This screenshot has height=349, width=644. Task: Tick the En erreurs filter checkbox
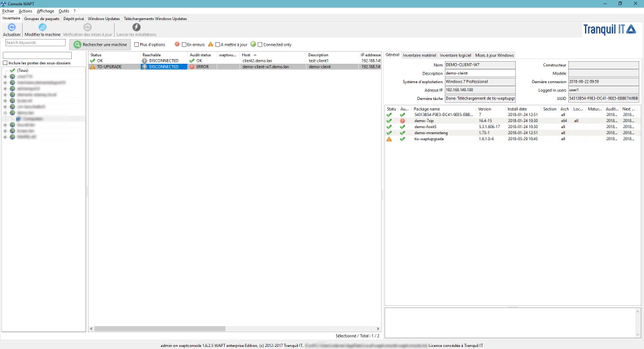(x=184, y=44)
